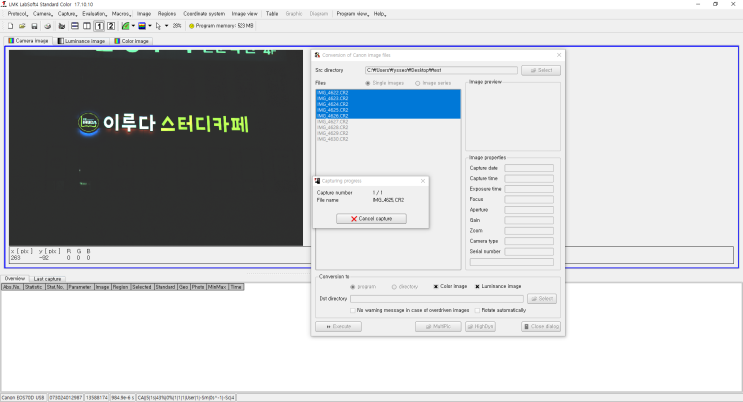
Task: Switch to view layout 1 icon
Action: click(x=99, y=26)
